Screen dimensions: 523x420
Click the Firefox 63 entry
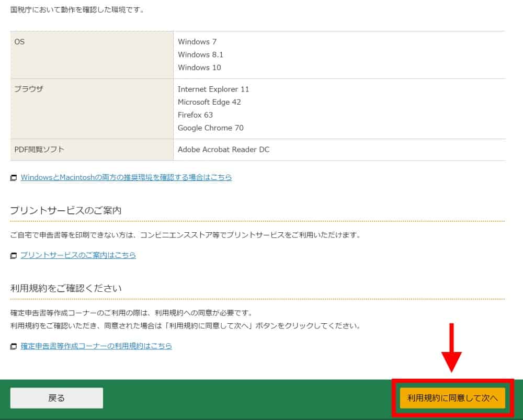(195, 115)
